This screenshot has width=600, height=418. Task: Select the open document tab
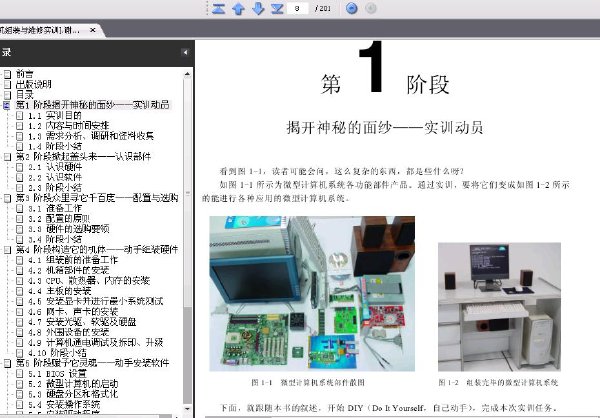[50, 30]
